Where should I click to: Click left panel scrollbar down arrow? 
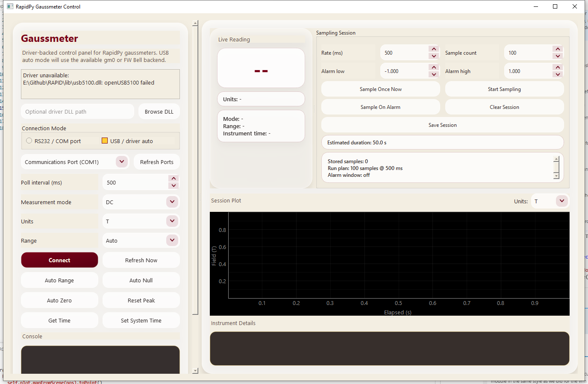[195, 371]
